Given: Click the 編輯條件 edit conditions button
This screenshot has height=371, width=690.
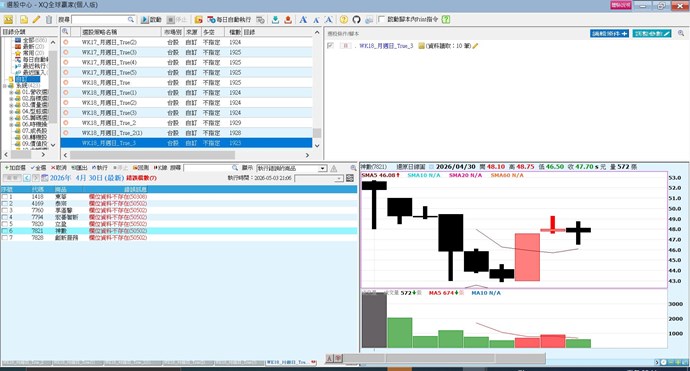Looking at the screenshot, I should point(609,33).
